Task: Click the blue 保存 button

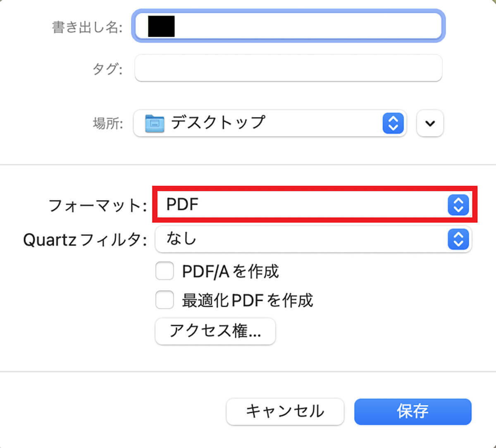Action: click(x=413, y=411)
